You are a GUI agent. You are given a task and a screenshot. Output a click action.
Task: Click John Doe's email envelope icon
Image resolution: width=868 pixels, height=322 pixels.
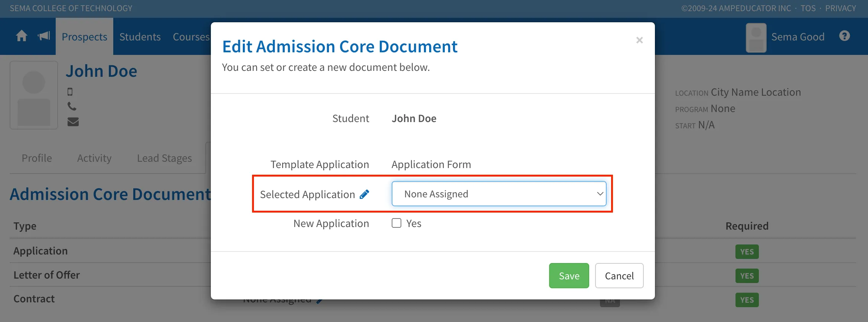pos(73,122)
